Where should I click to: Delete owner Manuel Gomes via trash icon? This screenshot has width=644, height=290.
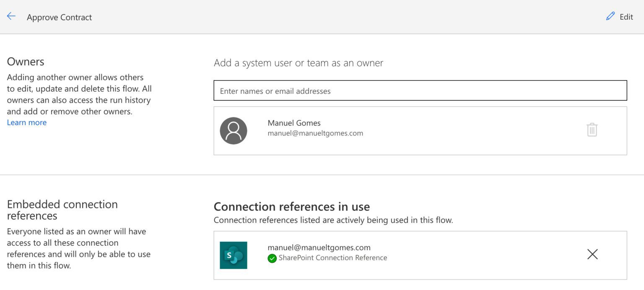coord(592,130)
